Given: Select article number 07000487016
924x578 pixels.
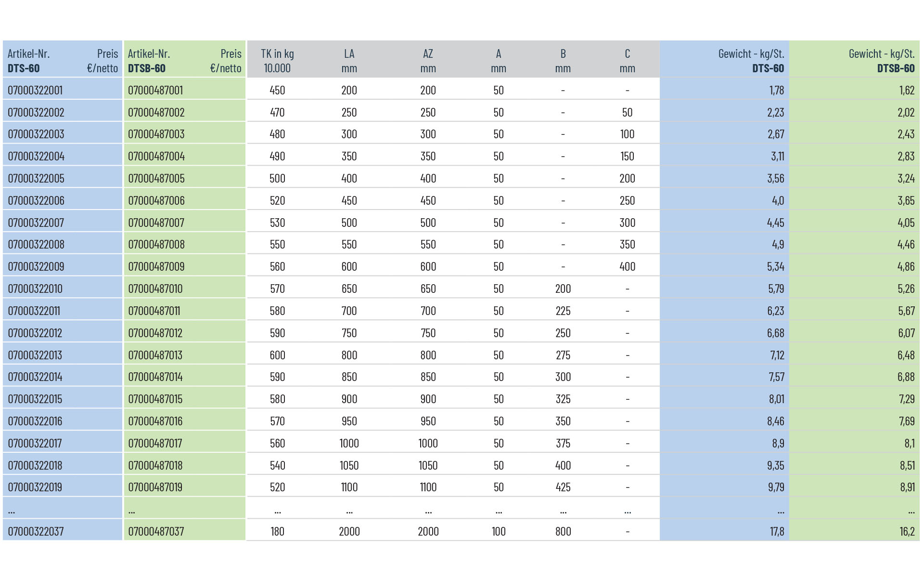Looking at the screenshot, I should [x=155, y=421].
